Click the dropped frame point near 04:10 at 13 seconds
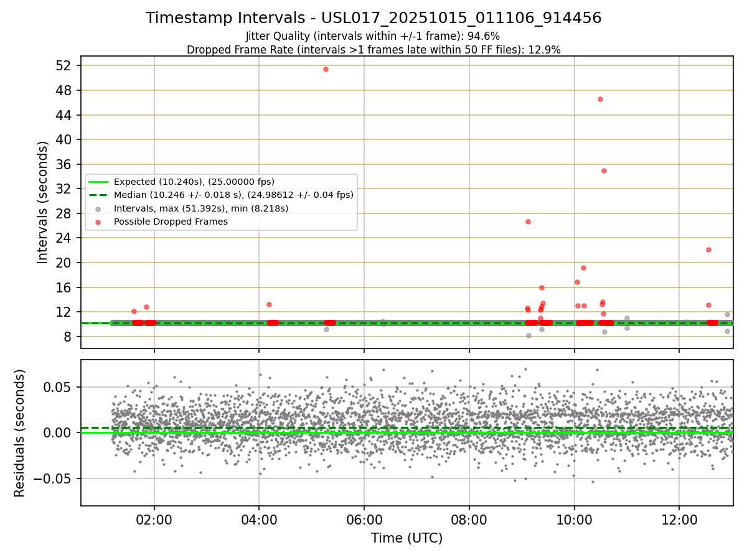 pos(269,304)
